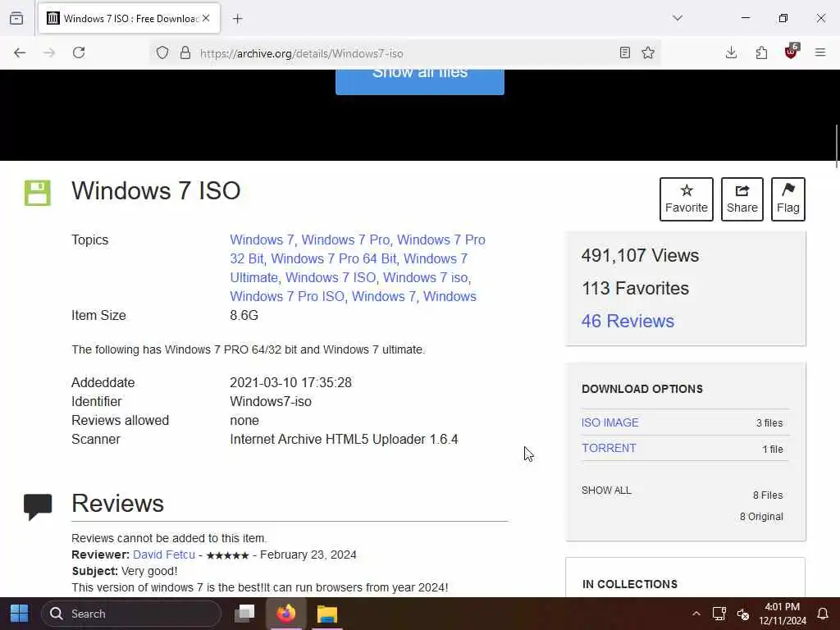Screen dimensions: 840x630
Task: Open reviewer David Fetcu profile
Action: click(164, 555)
